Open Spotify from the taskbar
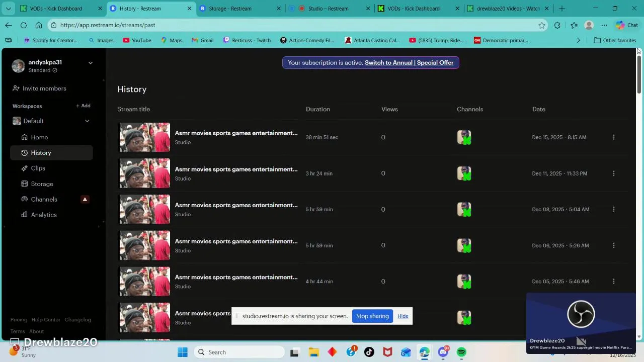 [x=461, y=352]
